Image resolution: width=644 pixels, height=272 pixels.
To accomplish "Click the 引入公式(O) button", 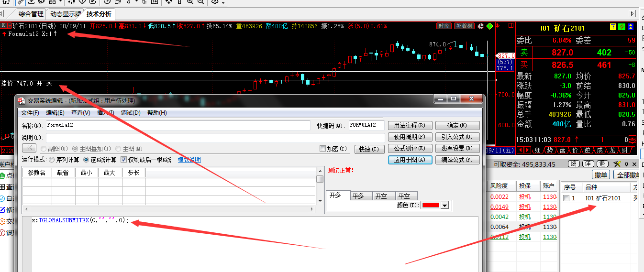I will click(x=457, y=137).
